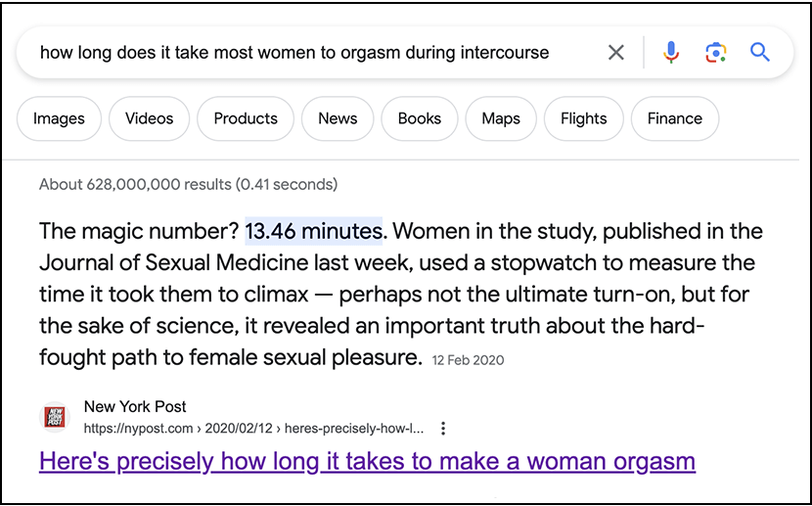The image size is (812, 506).
Task: Open the three-dot menu beside nypost URL
Action: [443, 429]
